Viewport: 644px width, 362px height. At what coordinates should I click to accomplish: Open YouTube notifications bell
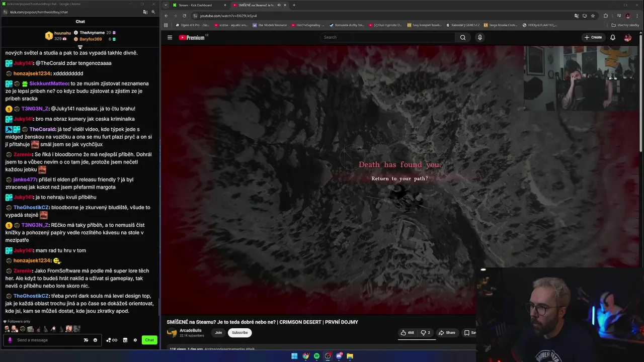[x=612, y=37]
